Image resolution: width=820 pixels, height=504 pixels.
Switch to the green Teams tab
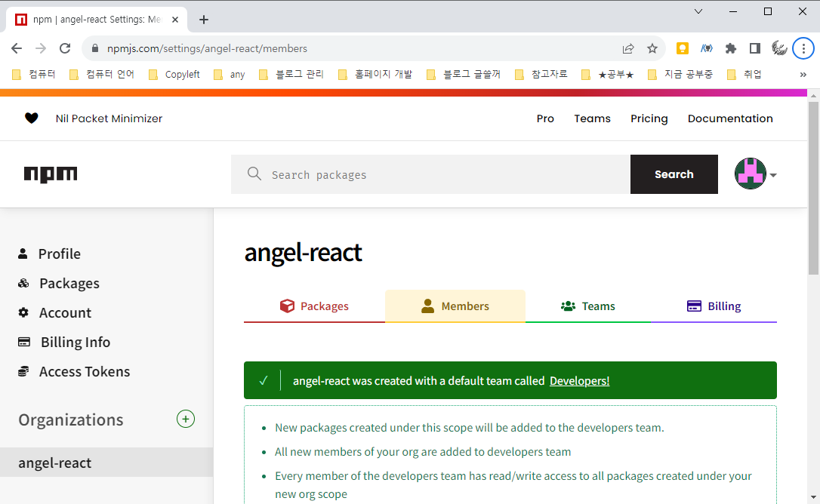[587, 306]
